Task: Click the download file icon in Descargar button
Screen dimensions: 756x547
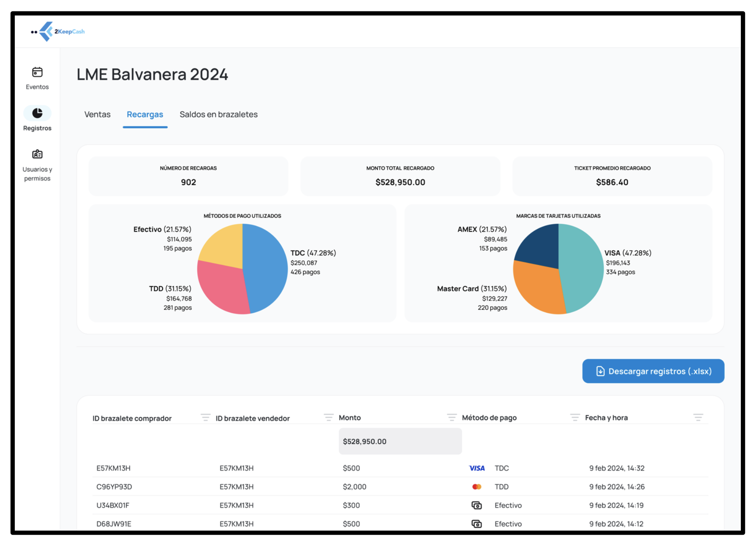Action: [600, 371]
